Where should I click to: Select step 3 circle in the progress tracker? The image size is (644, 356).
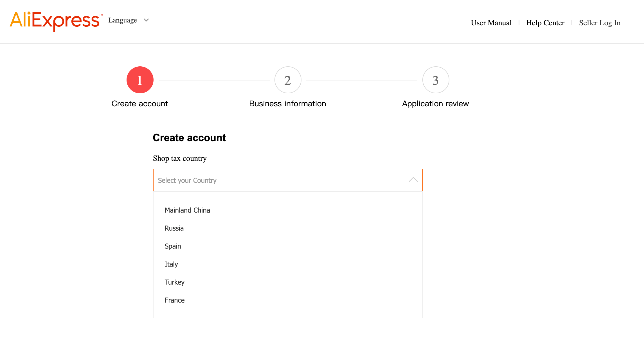point(436,80)
